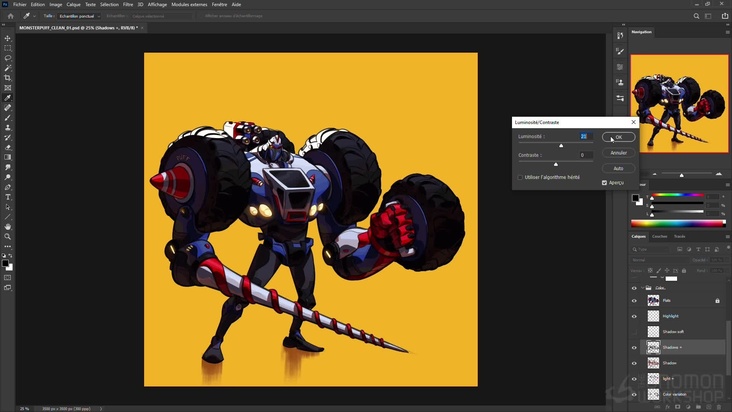Select the Crop tool
The image size is (732, 412).
coord(7,78)
